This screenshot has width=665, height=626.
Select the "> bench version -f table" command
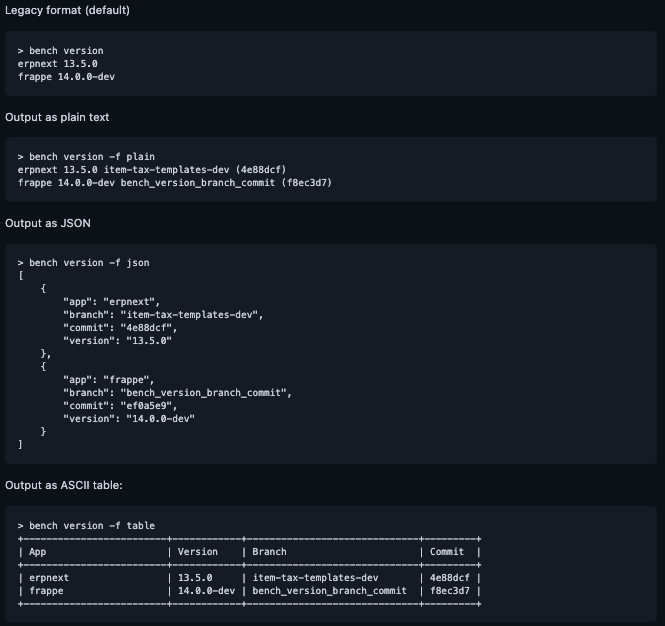pos(86,526)
